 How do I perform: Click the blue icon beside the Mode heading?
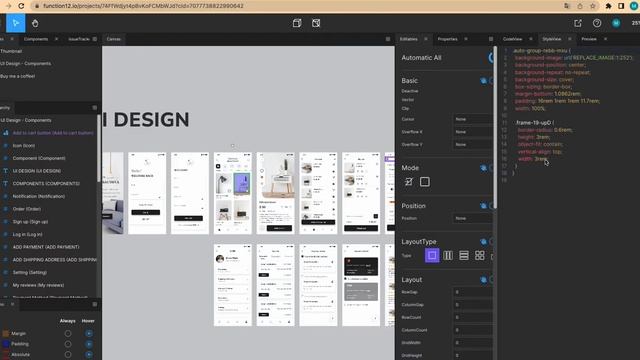[483, 168]
